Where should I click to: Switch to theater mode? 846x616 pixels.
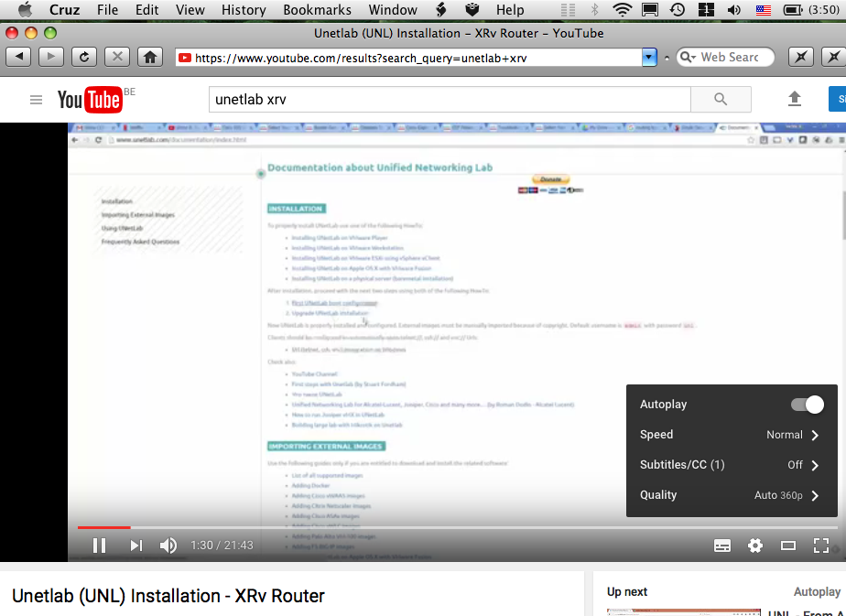[x=788, y=546]
